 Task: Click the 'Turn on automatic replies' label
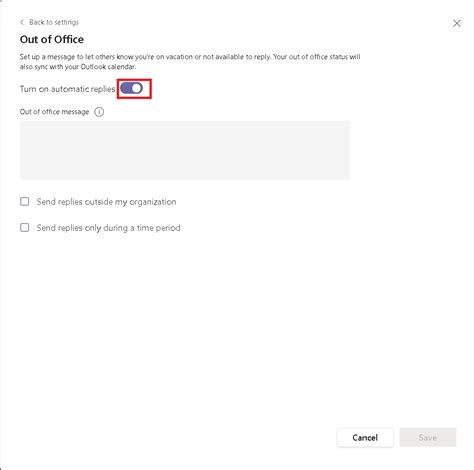point(67,89)
